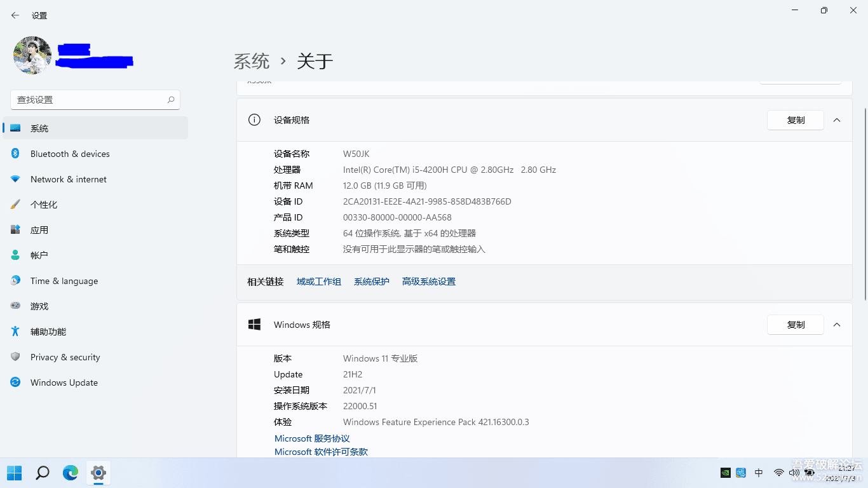The image size is (868, 488).
Task: Click the install date 2021/7/1
Action: [360, 390]
